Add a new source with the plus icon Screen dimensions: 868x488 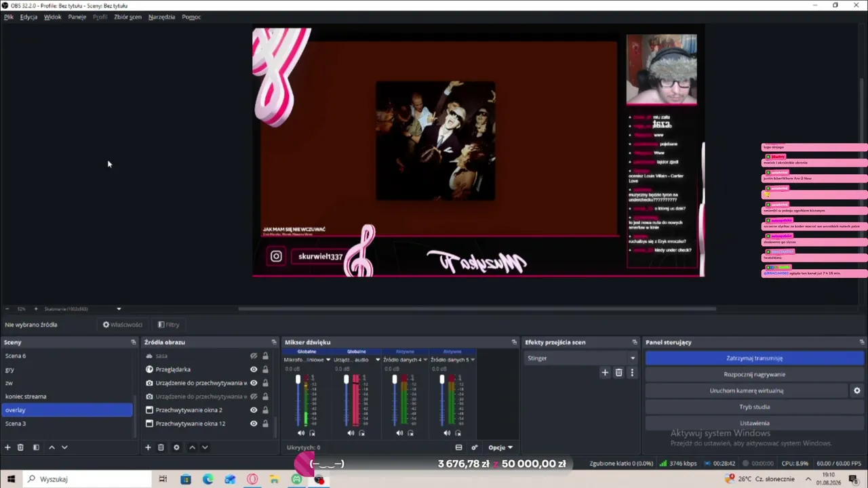pyautogui.click(x=148, y=447)
